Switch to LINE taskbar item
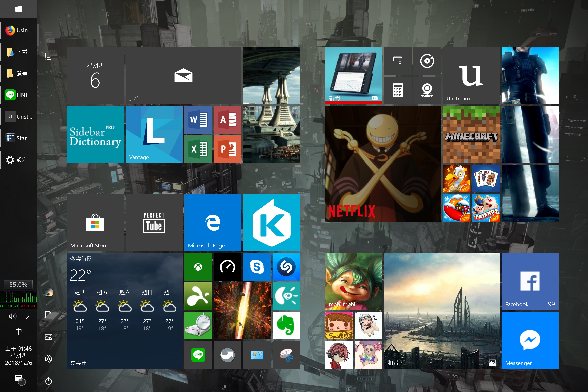 click(x=19, y=95)
